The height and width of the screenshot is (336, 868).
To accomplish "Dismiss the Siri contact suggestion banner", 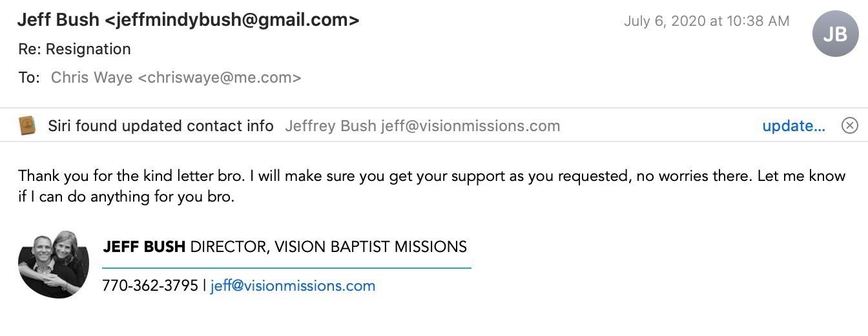I will pyautogui.click(x=850, y=125).
